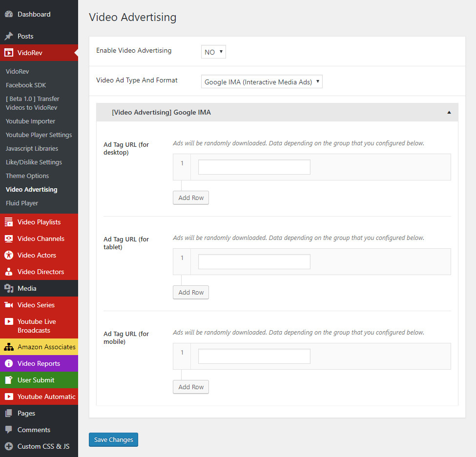
Task: Collapse the Google IMA section arrow
Action: coord(449,113)
